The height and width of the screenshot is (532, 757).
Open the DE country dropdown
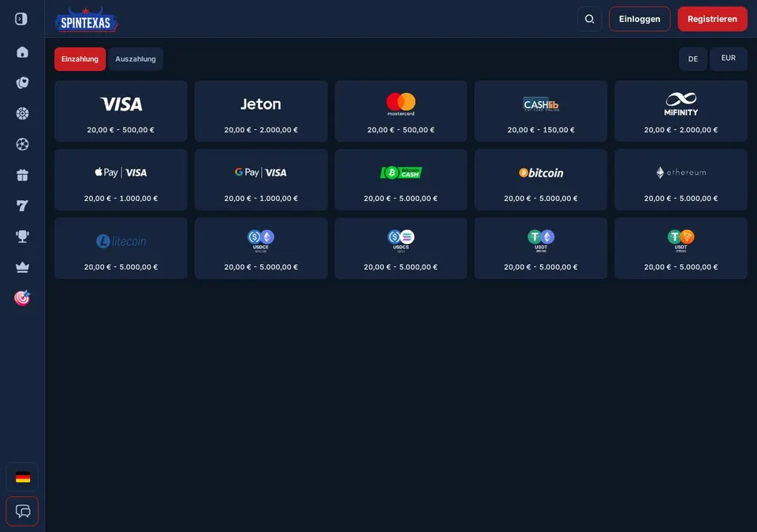click(693, 59)
